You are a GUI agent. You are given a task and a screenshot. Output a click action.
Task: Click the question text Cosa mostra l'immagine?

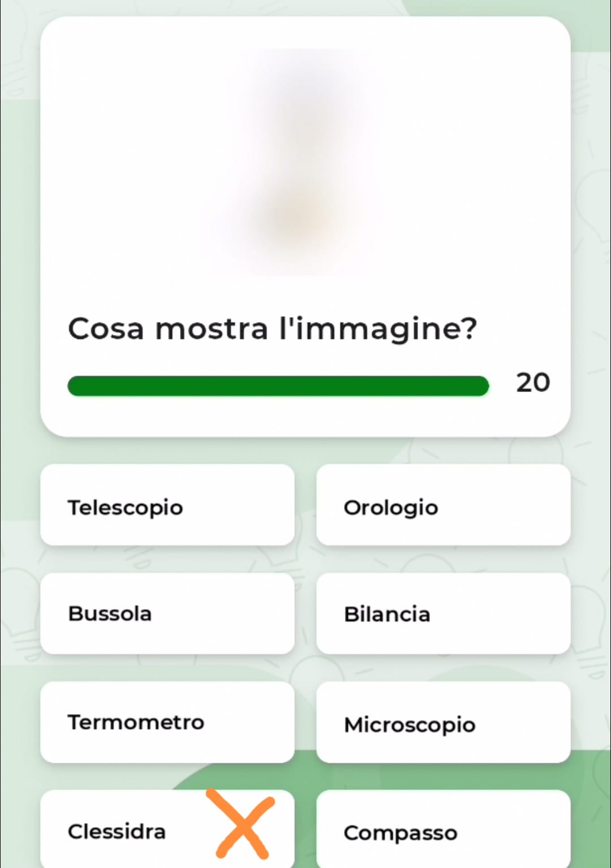click(273, 329)
